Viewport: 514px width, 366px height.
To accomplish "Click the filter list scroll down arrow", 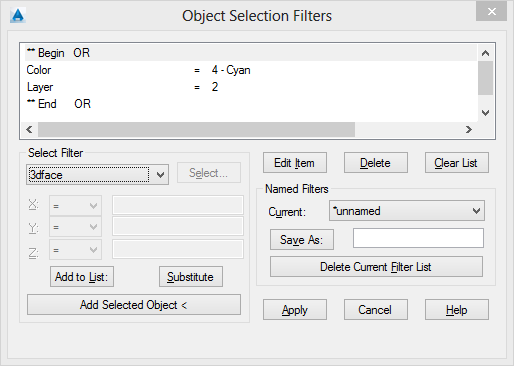I will pyautogui.click(x=485, y=113).
